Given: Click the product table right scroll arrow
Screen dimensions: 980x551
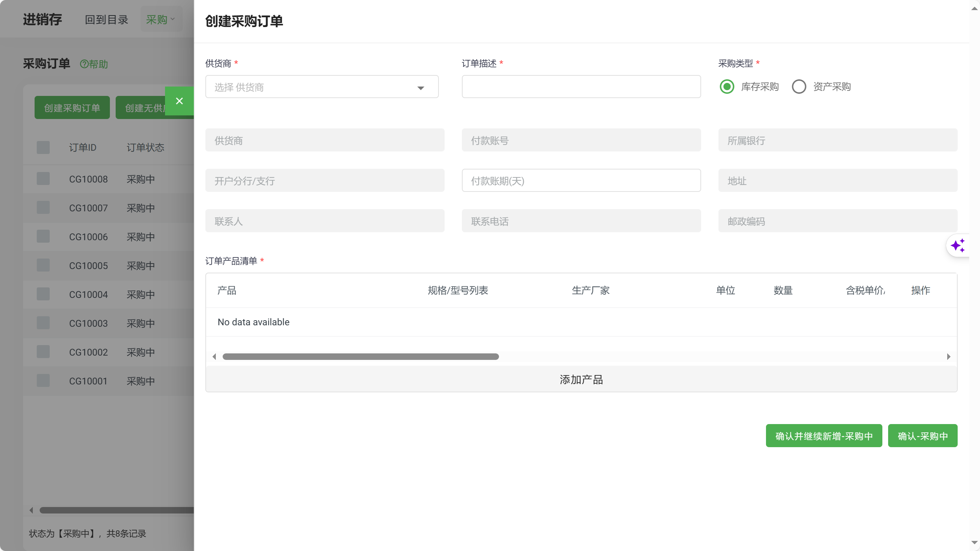Looking at the screenshot, I should [948, 356].
